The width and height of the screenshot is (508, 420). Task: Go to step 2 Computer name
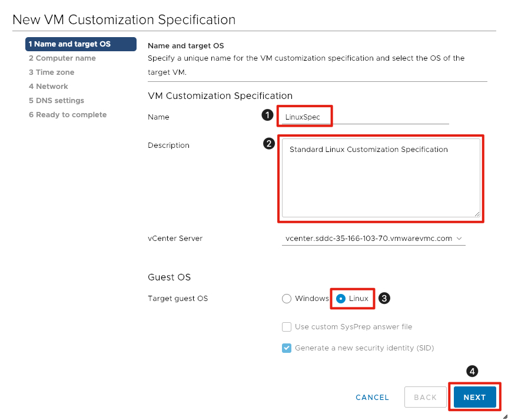[62, 58]
